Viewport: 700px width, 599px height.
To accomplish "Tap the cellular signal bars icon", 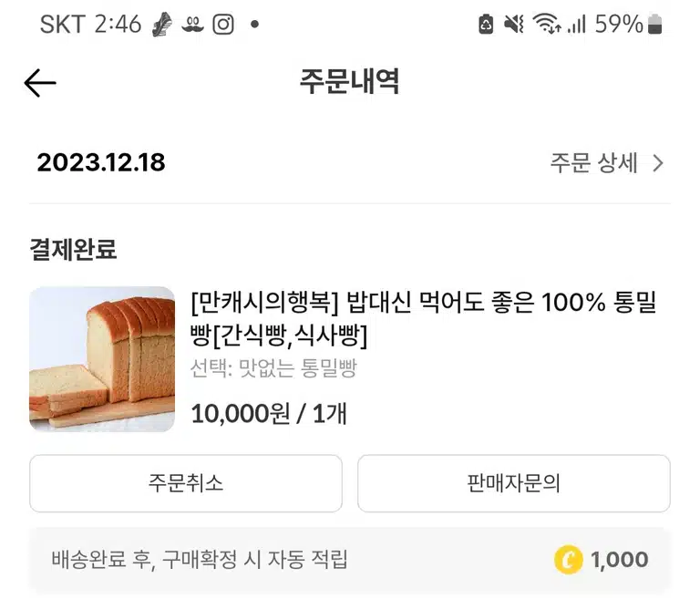I will pyautogui.click(x=577, y=24).
